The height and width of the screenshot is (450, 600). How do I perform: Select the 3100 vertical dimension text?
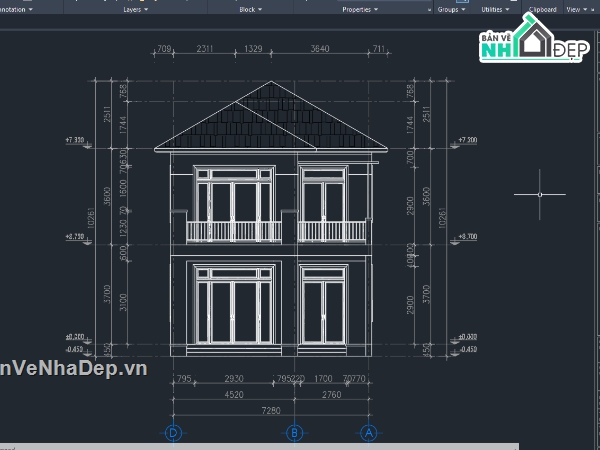(123, 302)
